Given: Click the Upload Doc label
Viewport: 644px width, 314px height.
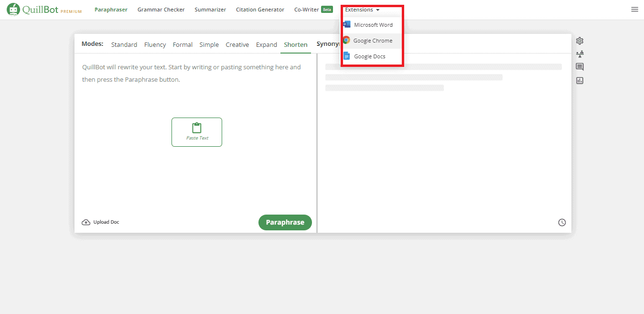Looking at the screenshot, I should tap(106, 222).
